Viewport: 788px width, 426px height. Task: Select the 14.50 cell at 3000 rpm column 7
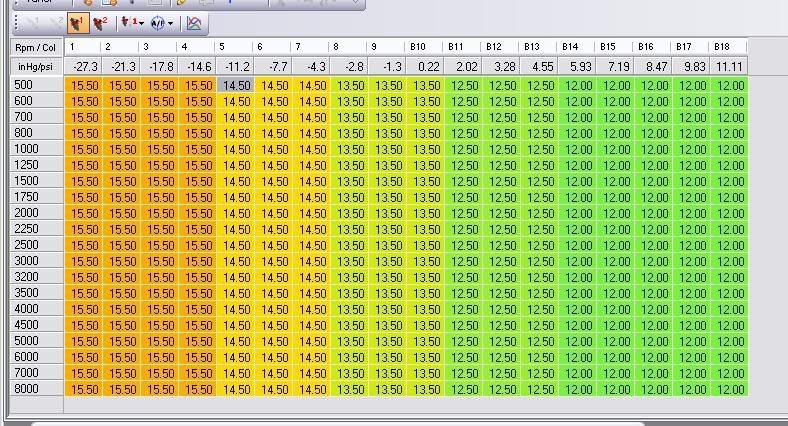click(x=312, y=261)
